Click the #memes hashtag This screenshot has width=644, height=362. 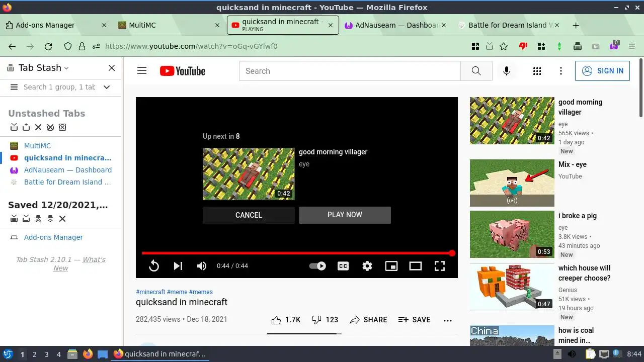[x=201, y=292]
